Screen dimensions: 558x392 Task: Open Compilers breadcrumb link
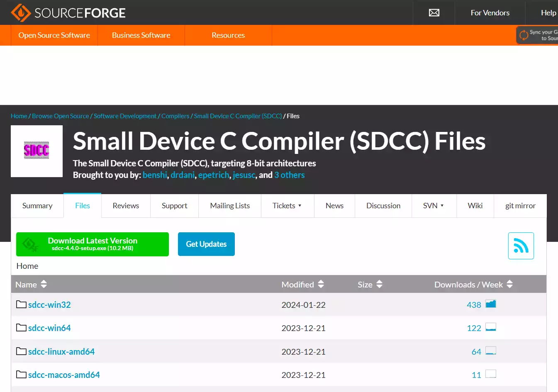pos(175,116)
